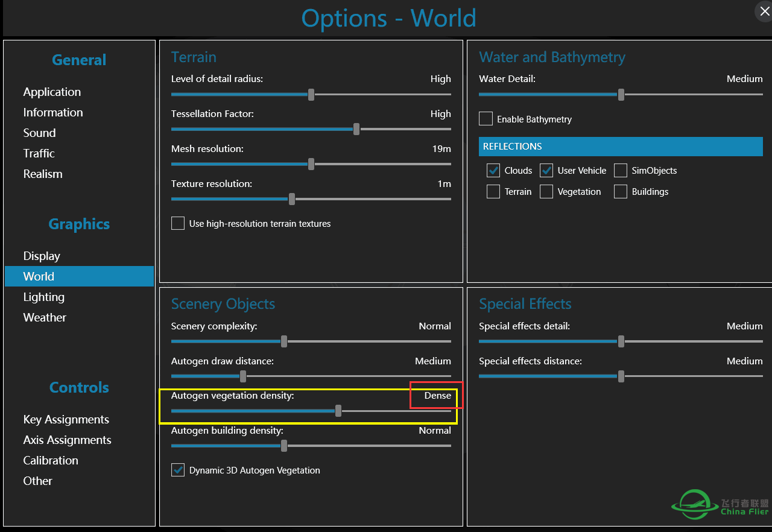Click the Texture resolution slider handle
Screen dimensions: 772x532
(x=292, y=199)
